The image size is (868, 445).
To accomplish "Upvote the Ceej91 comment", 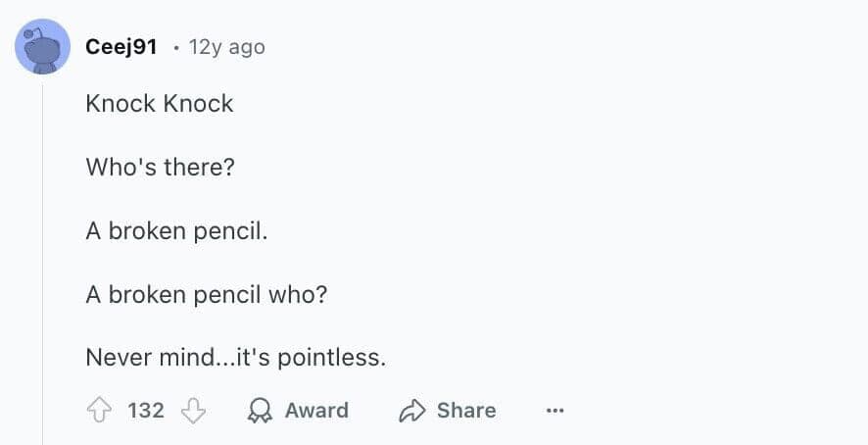I will pos(101,411).
